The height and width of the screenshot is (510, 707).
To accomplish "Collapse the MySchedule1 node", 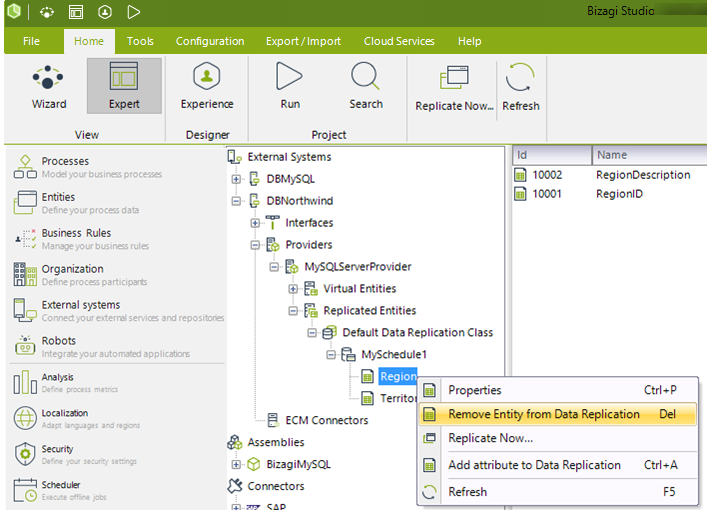I will pos(331,355).
